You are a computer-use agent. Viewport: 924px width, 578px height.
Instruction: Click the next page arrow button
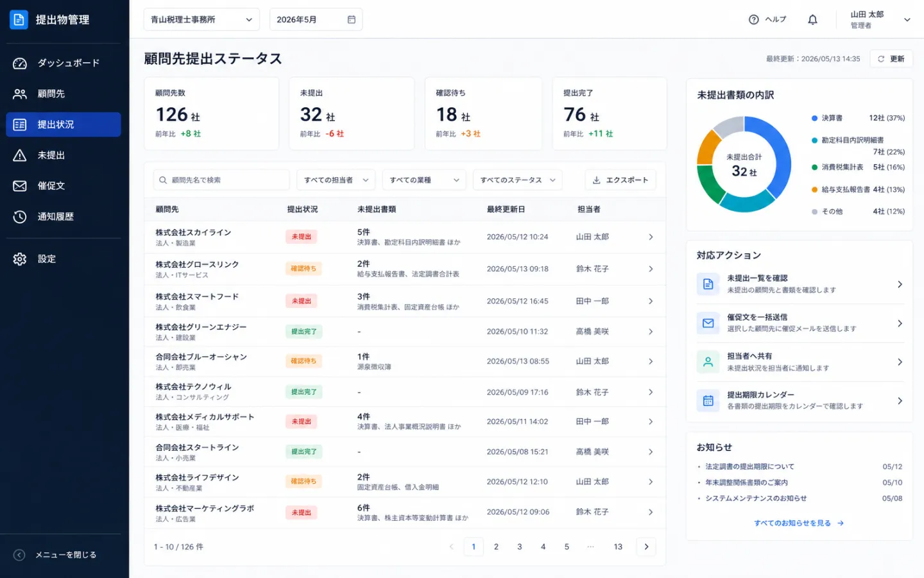[x=646, y=547]
